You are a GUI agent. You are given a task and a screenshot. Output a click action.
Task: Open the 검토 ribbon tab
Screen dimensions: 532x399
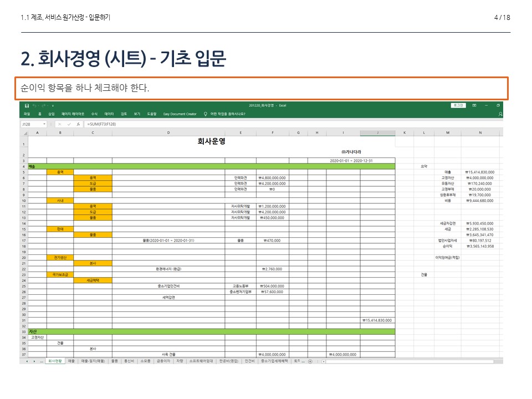click(124, 114)
